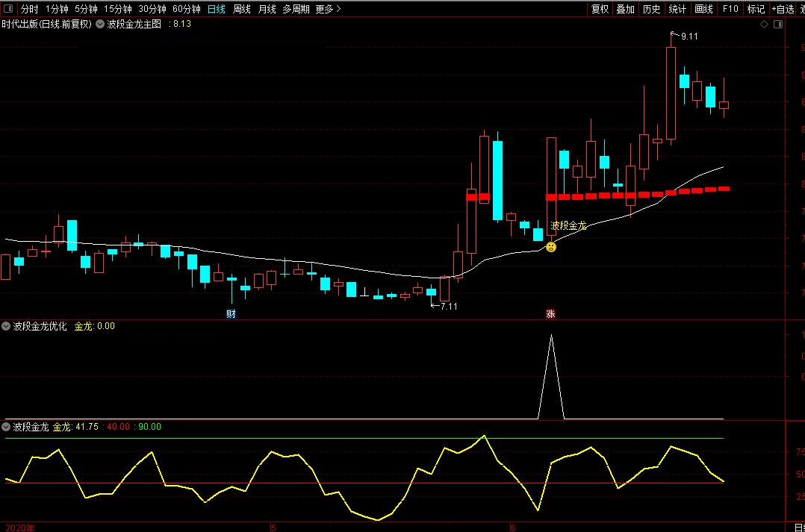Click the red 40.00 threshold value
The image size is (805, 532).
point(118,427)
